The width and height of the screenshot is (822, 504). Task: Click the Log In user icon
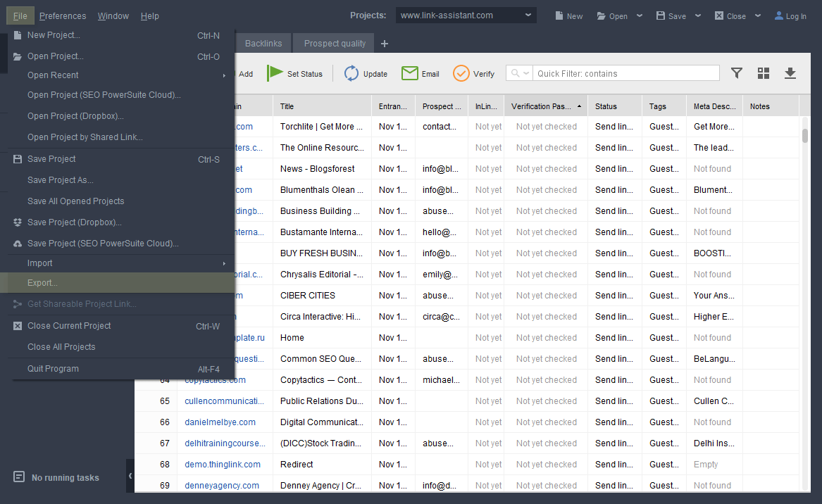click(x=779, y=15)
